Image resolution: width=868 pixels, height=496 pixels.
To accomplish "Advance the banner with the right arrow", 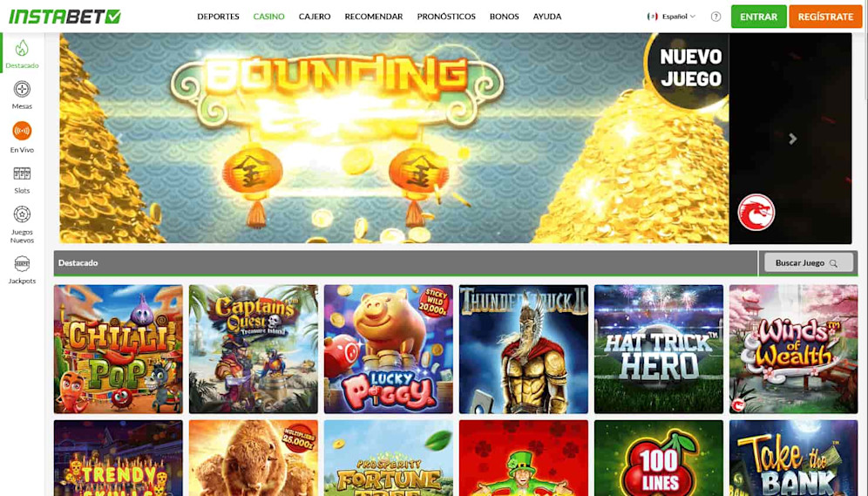I will (x=793, y=139).
